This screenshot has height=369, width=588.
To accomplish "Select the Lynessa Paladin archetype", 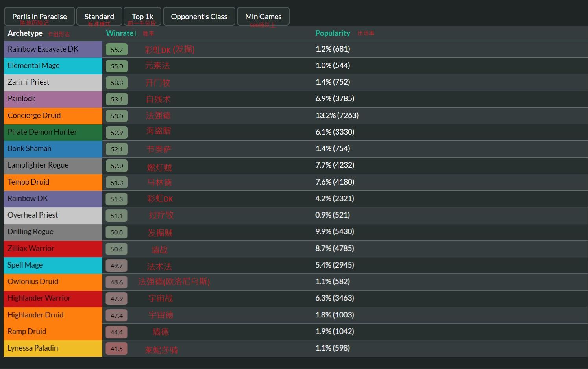I will [53, 348].
